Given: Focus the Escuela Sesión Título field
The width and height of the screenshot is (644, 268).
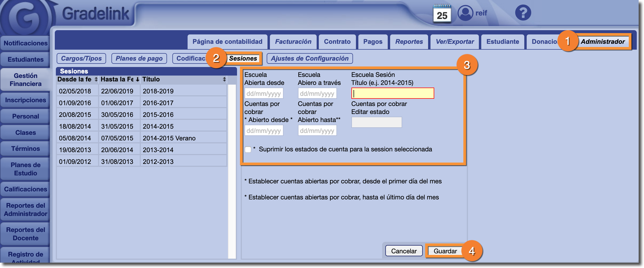Looking at the screenshot, I should [x=392, y=93].
